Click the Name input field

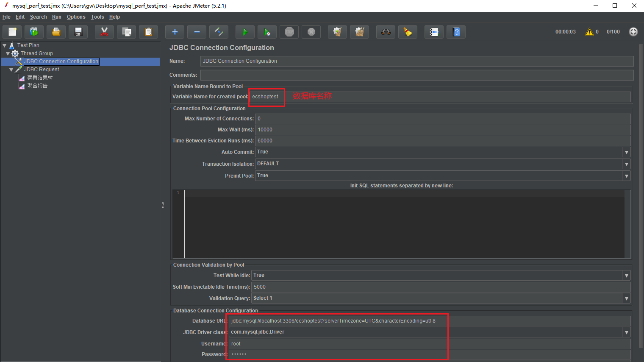417,61
